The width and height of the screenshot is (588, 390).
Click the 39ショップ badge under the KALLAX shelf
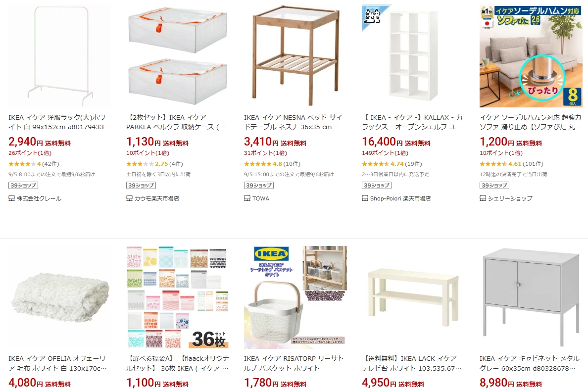tap(377, 185)
